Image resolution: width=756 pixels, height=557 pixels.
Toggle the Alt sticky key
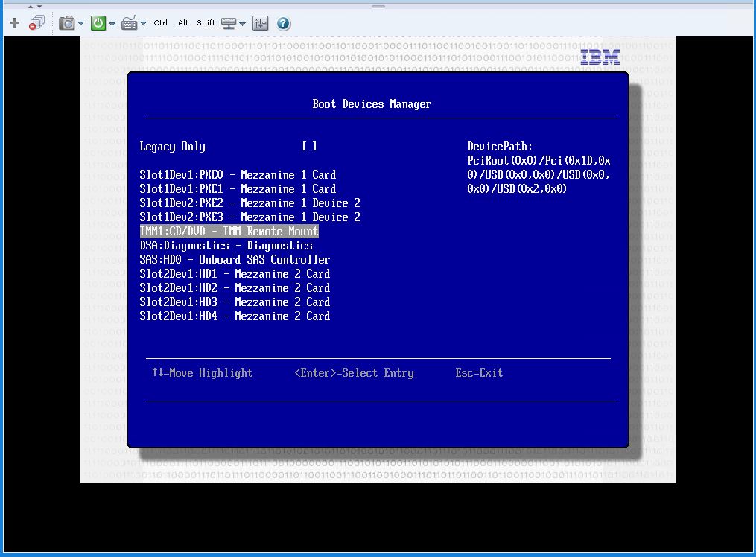[183, 22]
